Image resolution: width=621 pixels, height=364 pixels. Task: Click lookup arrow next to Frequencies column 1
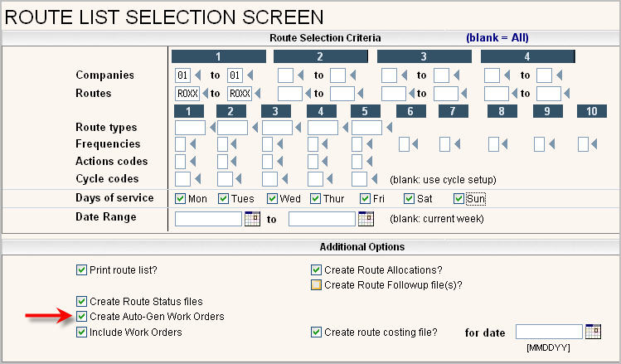pos(192,145)
